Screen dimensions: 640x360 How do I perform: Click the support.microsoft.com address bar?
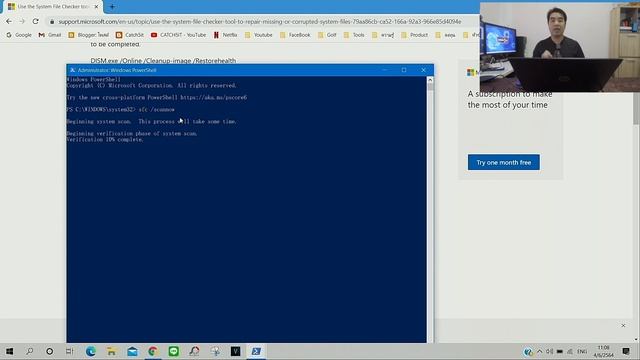coord(260,22)
